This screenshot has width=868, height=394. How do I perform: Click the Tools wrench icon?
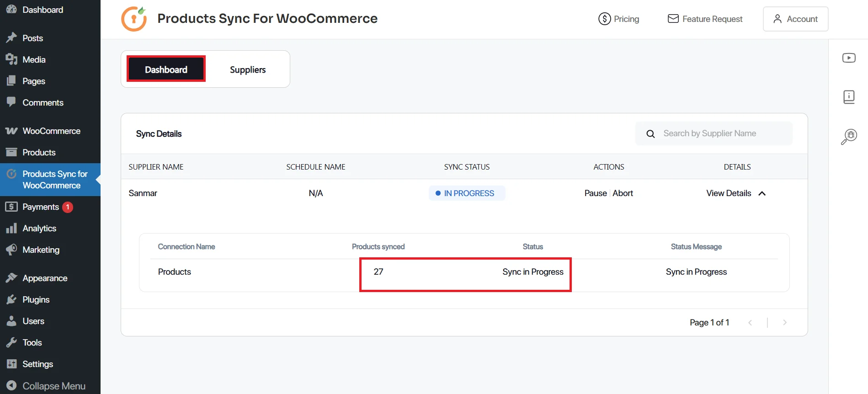[11, 342]
